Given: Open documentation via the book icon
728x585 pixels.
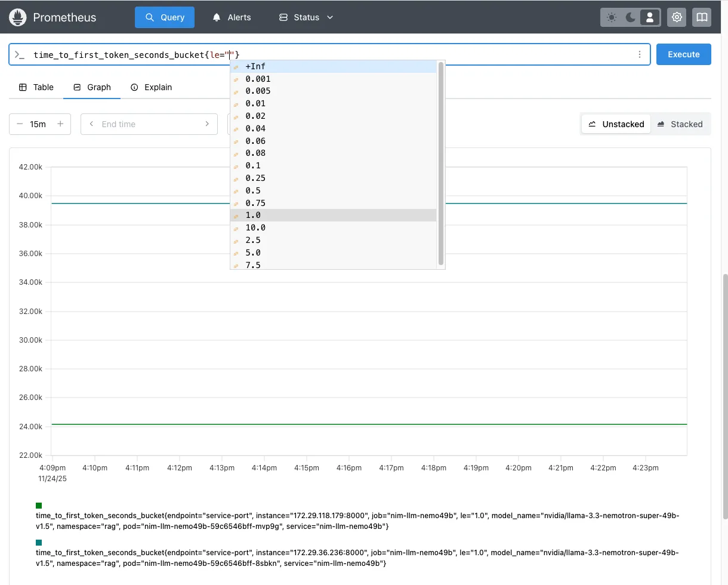Looking at the screenshot, I should coord(701,17).
